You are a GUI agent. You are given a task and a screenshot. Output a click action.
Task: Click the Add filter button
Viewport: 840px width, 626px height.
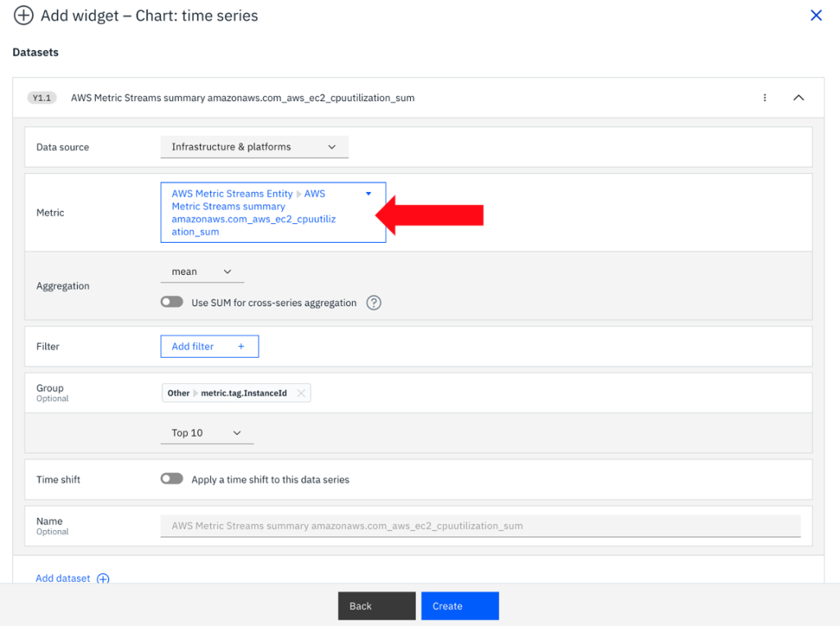point(209,346)
